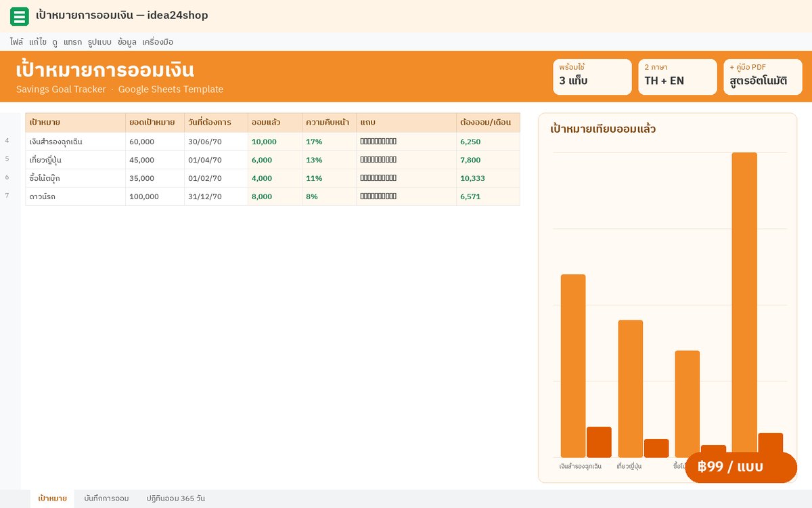The height and width of the screenshot is (508, 812).
Task: Click the ซื้อโน้ตบุ๊ก goal cell
Action: pyautogui.click(x=76, y=178)
